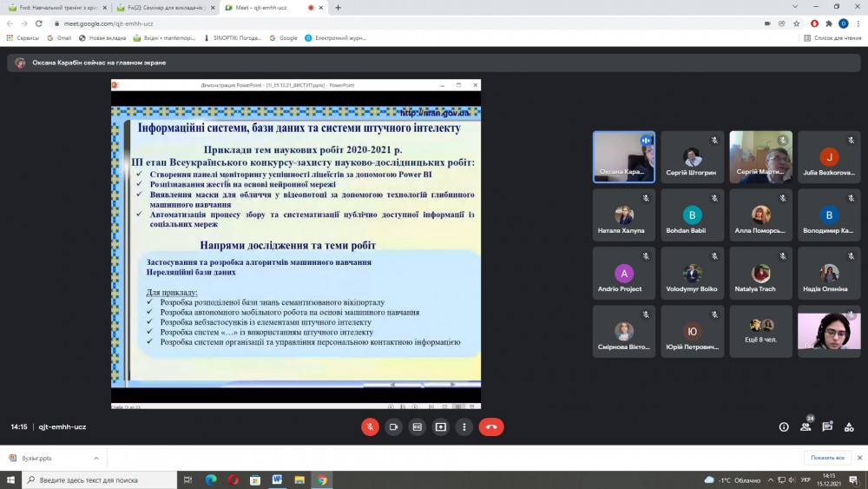Open File Explorer from taskbar

pos(299,480)
